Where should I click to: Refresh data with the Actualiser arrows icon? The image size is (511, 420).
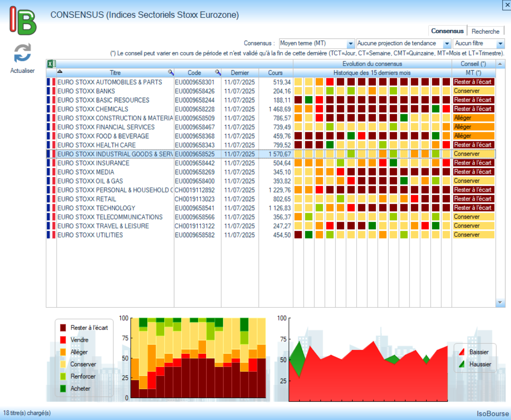click(22, 53)
